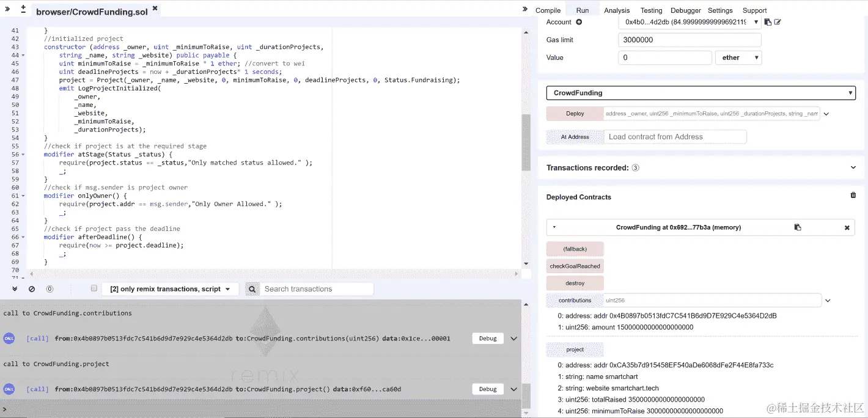Remove the CrowdFunding deployed instance
Image resolution: width=868 pixels, height=418 pixels.
(847, 227)
